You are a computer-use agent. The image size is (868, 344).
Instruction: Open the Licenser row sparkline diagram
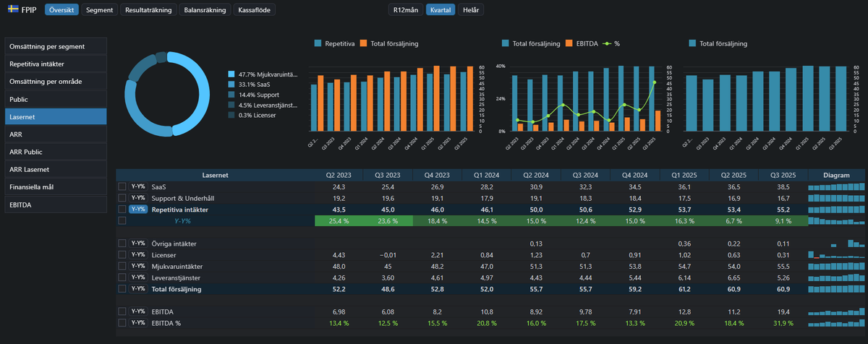pyautogui.click(x=837, y=254)
